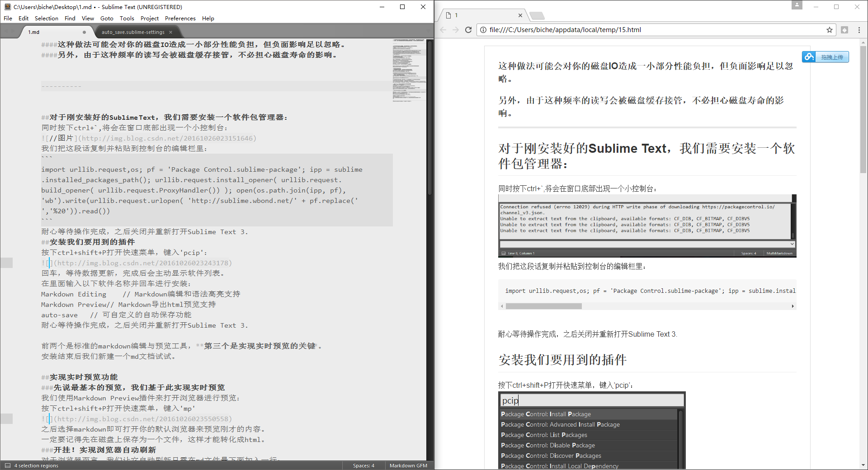Open the Find menu

[70, 19]
